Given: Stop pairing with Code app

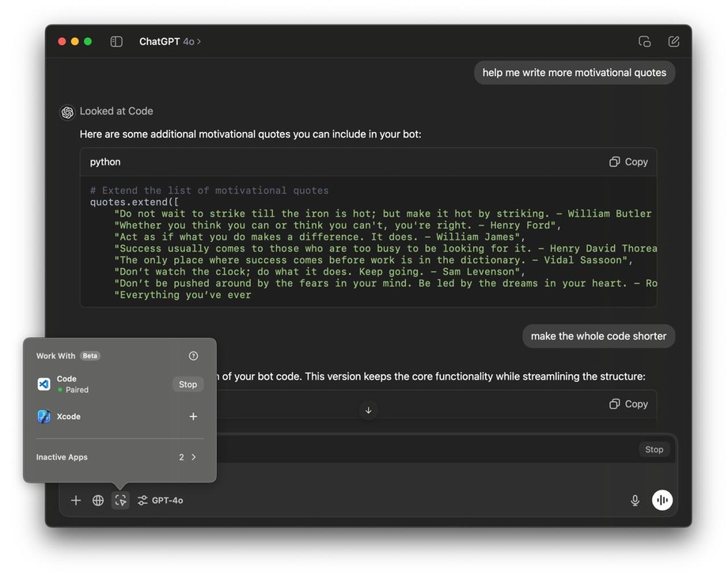Looking at the screenshot, I should [188, 384].
